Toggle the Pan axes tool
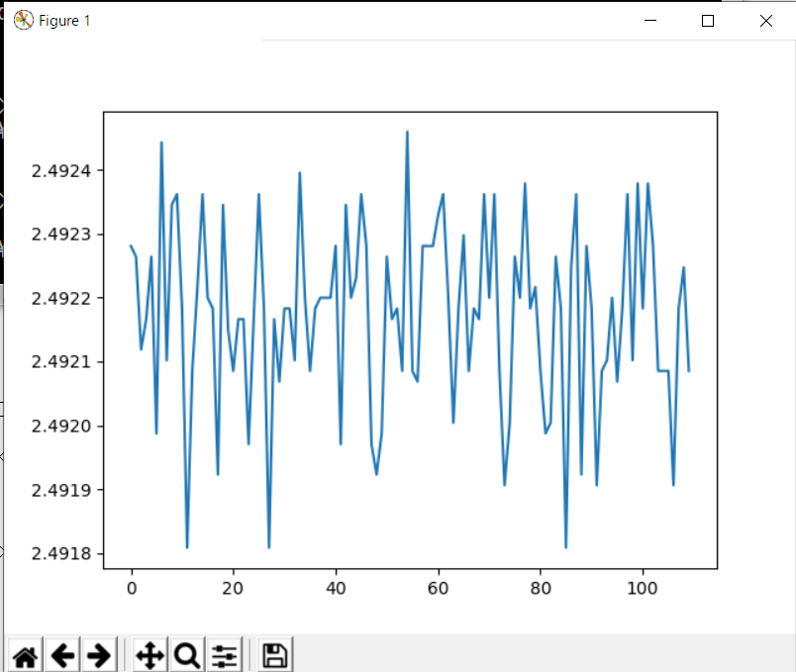Viewport: 796px width, 672px height. 149,655
